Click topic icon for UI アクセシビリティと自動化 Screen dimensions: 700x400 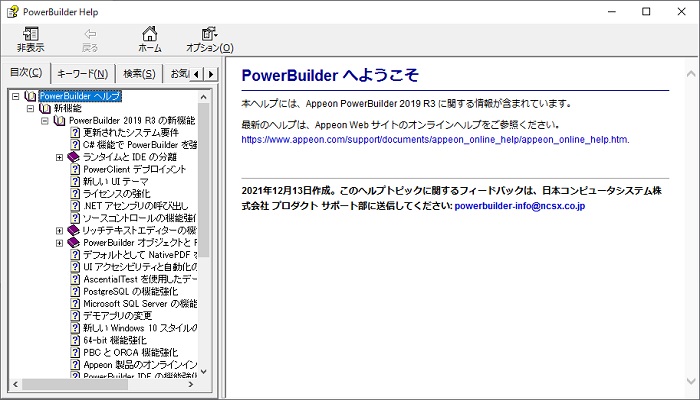[x=75, y=267]
